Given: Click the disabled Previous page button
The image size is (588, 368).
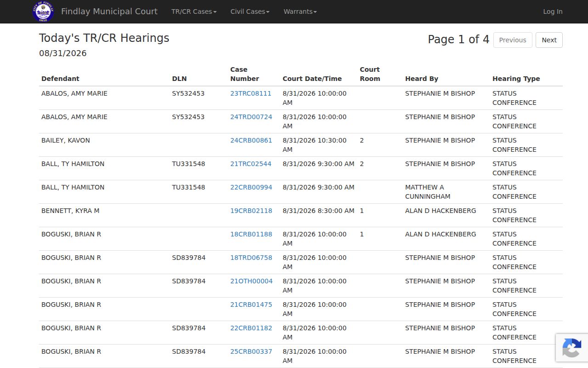Looking at the screenshot, I should pyautogui.click(x=513, y=40).
